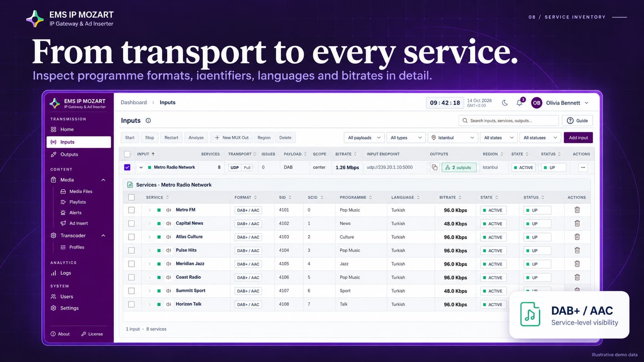This screenshot has width=644, height=362.
Task: Click the Restart toolbar button
Action: pyautogui.click(x=171, y=138)
